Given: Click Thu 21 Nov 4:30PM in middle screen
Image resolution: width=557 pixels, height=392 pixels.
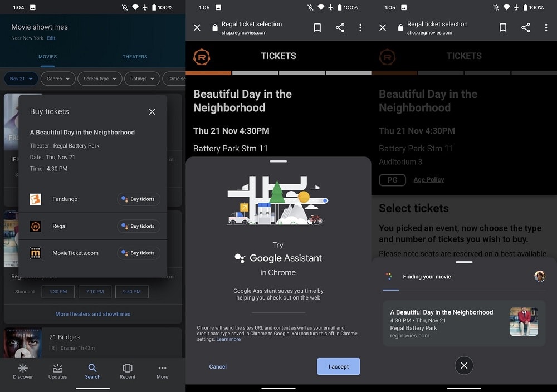Looking at the screenshot, I should click(231, 131).
